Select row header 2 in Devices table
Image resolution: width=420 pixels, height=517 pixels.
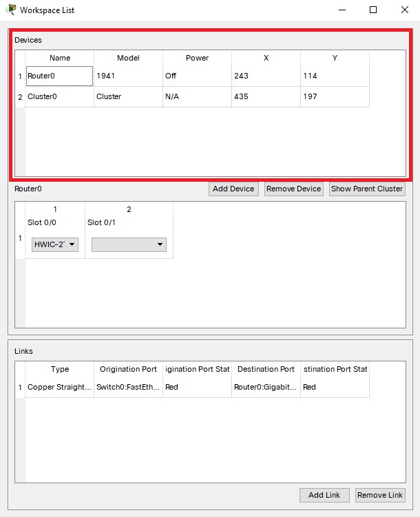pos(20,97)
